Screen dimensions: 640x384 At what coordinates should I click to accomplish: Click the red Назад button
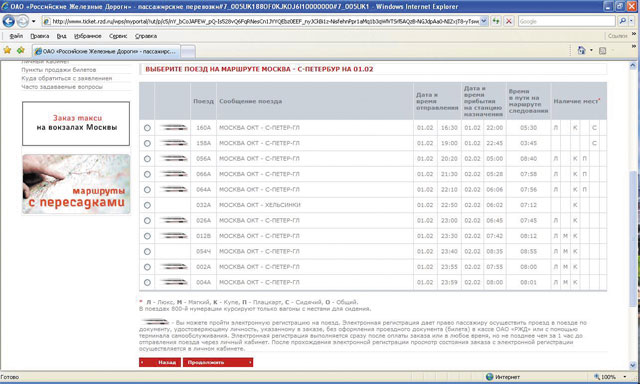(x=160, y=362)
